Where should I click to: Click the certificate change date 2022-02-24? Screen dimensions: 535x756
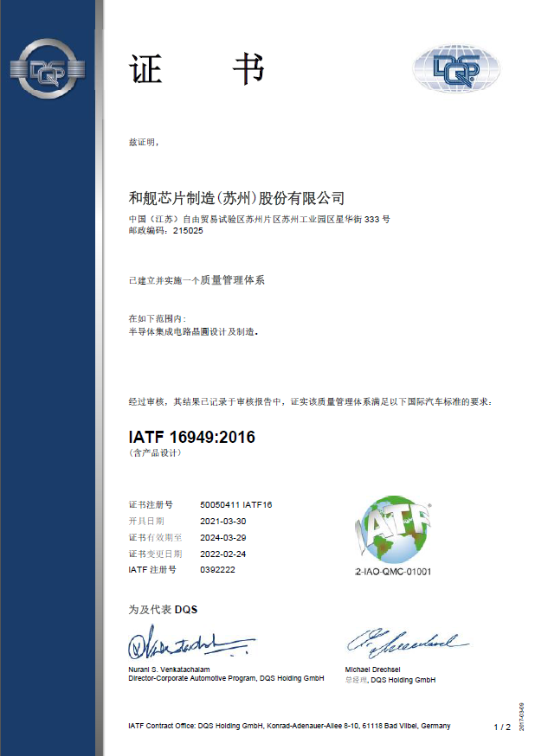222,554
